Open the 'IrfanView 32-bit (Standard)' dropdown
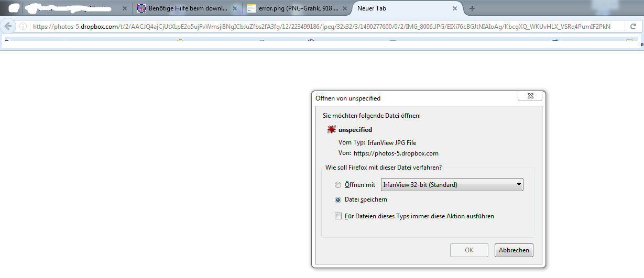This screenshot has height=278, width=644. click(452, 185)
